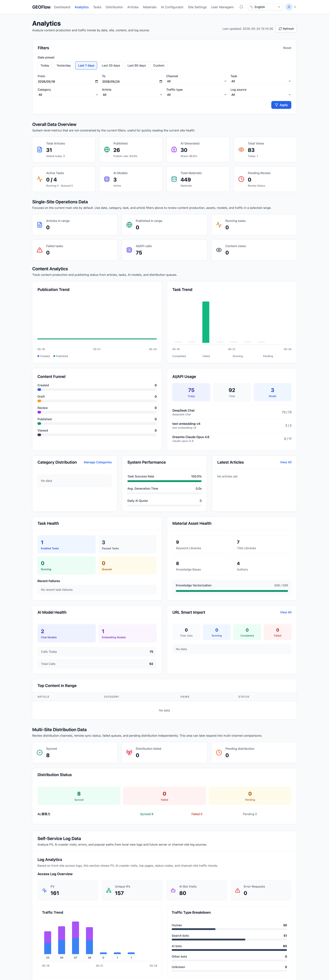Click the Failed tasks warning icon
The width and height of the screenshot is (329, 980).
(x=40, y=250)
